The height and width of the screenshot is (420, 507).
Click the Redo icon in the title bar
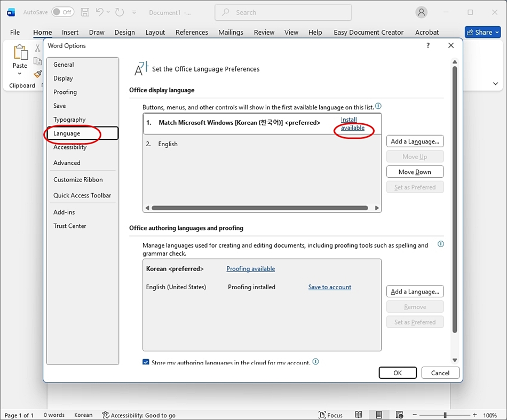[x=120, y=12]
